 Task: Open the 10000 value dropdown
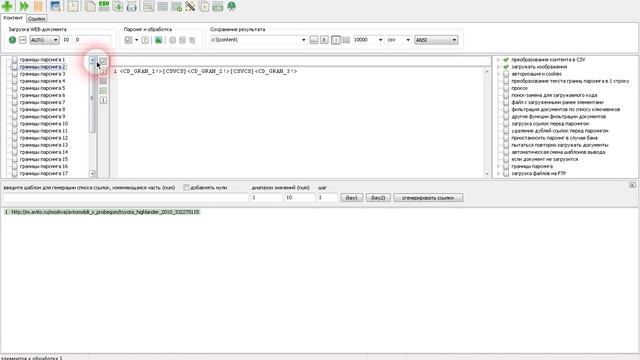tap(380, 40)
